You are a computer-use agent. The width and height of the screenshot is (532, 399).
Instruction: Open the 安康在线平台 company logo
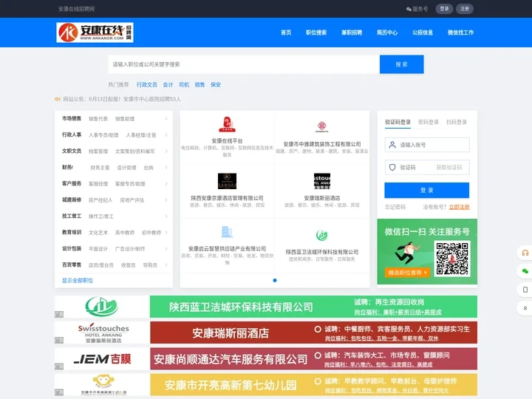(x=227, y=125)
